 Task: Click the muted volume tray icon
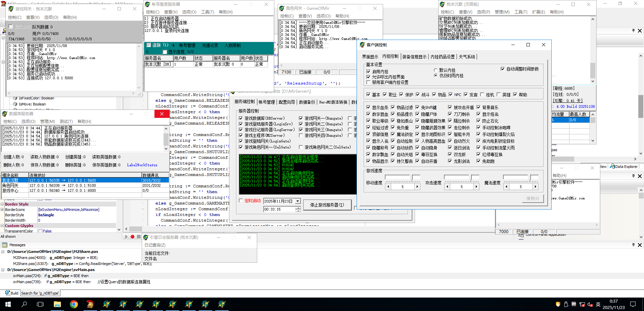click(590, 305)
